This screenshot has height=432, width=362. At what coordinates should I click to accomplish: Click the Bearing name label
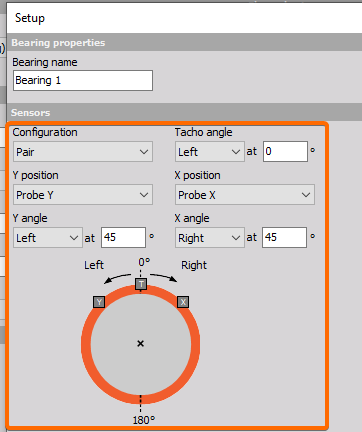click(x=45, y=62)
